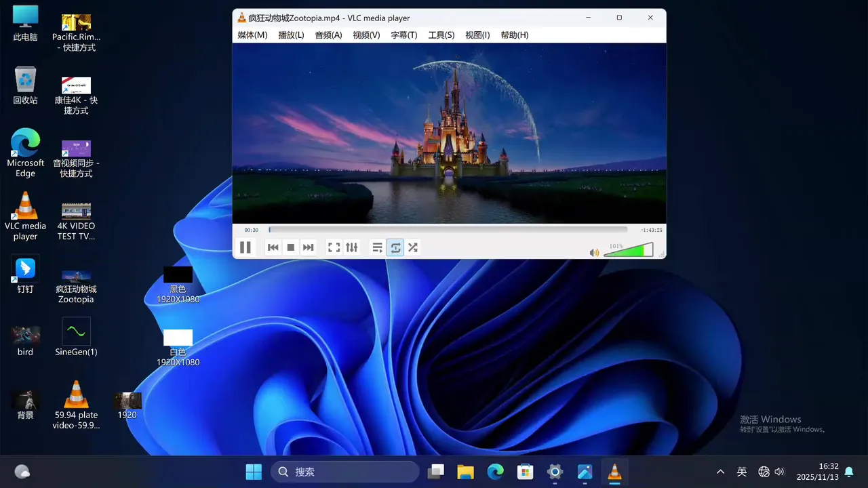Skip to next media in VLC
868x488 pixels.
point(309,247)
